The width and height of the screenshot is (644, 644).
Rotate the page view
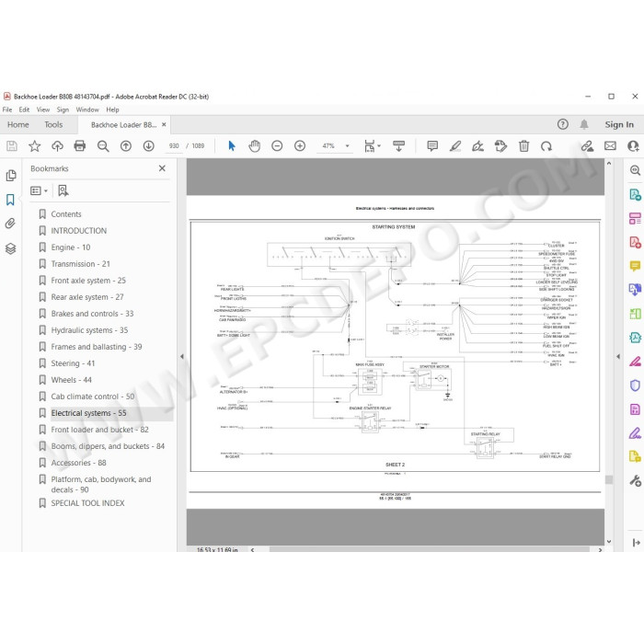tap(546, 145)
